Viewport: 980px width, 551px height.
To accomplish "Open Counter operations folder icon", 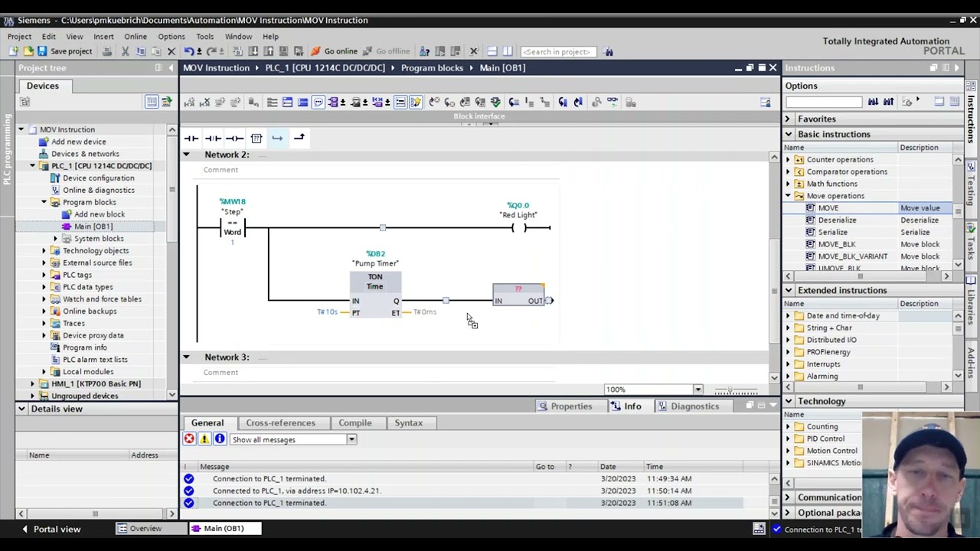I will click(x=799, y=160).
